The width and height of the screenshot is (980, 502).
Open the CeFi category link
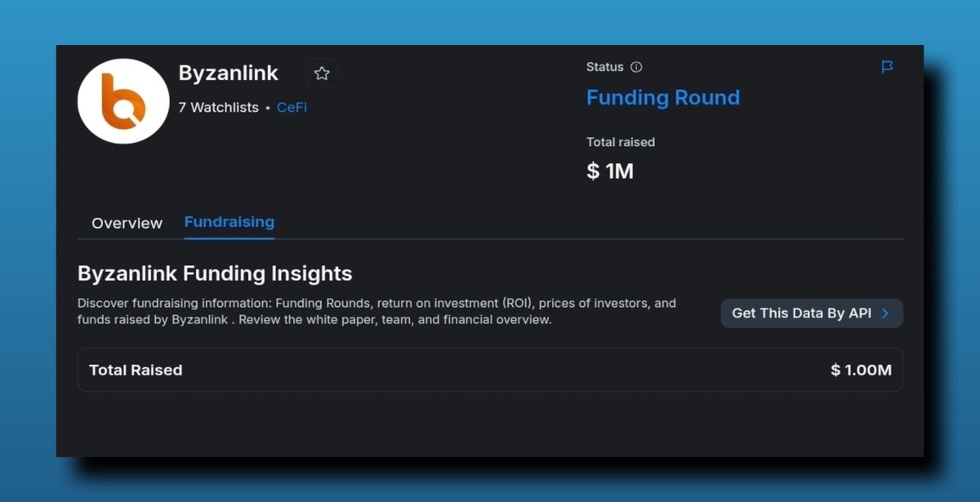[292, 107]
